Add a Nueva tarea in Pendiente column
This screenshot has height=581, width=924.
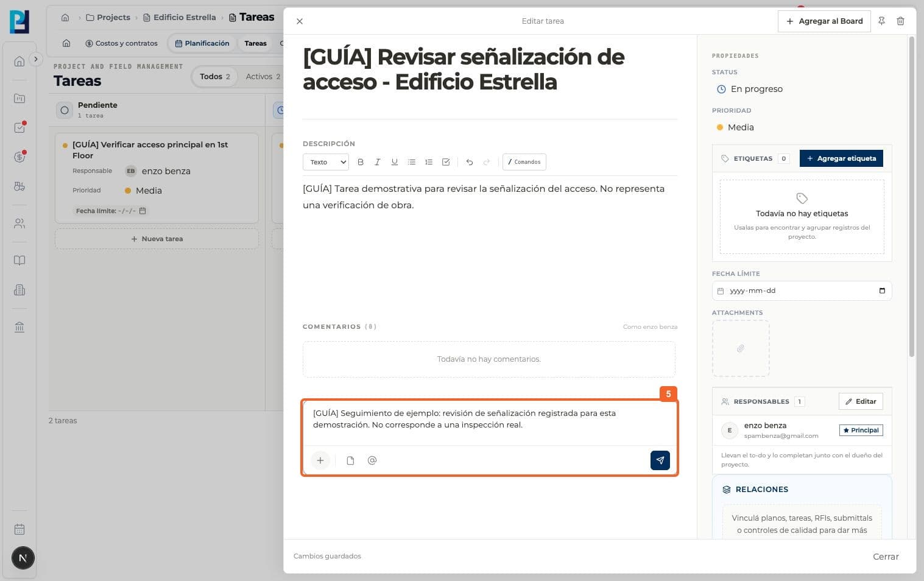(157, 239)
